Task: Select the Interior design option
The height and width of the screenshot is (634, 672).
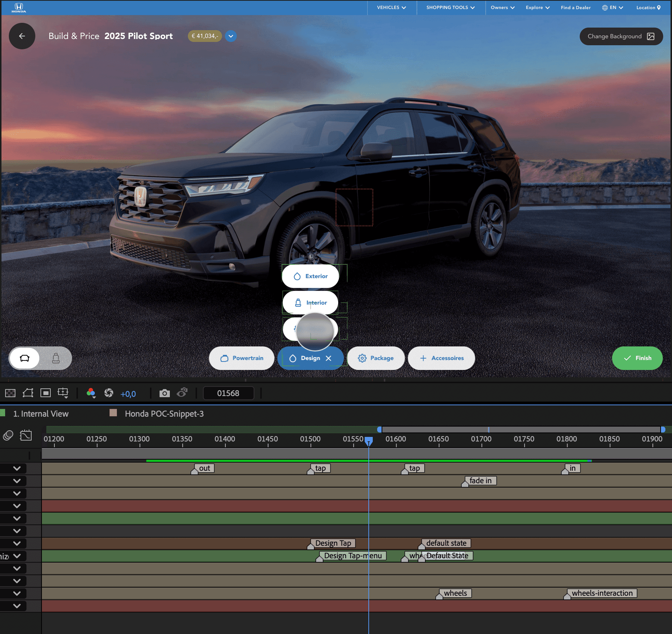Action: 311,303
